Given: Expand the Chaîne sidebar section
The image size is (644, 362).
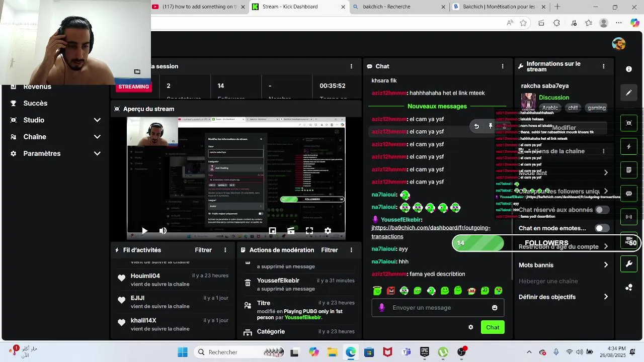Looking at the screenshot, I should [x=55, y=137].
